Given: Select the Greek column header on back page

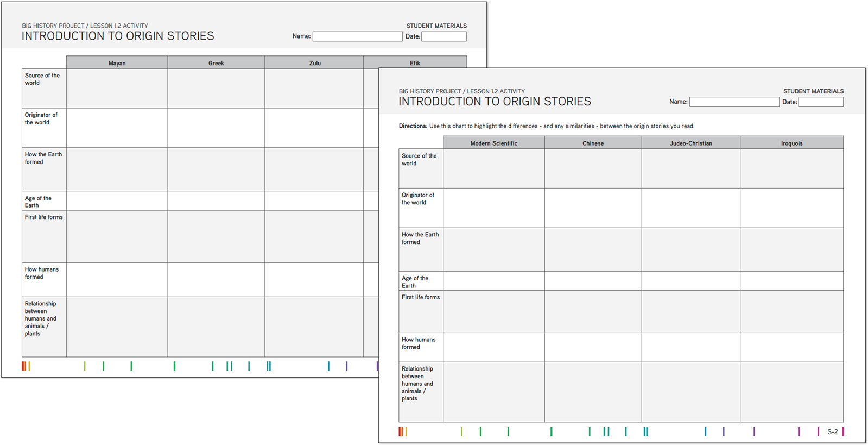Looking at the screenshot, I should pos(216,62).
